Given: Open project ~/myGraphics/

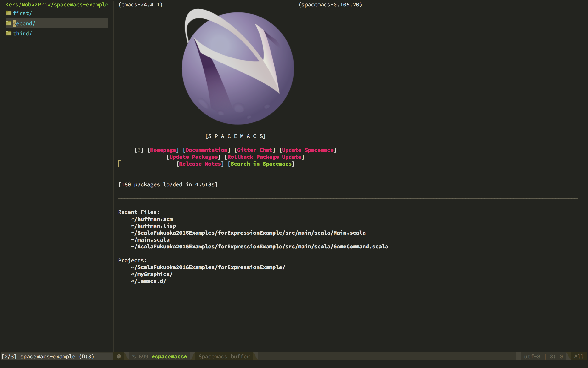Looking at the screenshot, I should [152, 274].
